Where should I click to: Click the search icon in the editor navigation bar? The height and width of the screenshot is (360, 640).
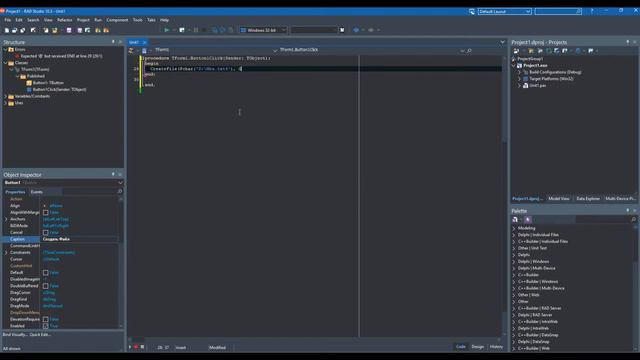point(469,51)
